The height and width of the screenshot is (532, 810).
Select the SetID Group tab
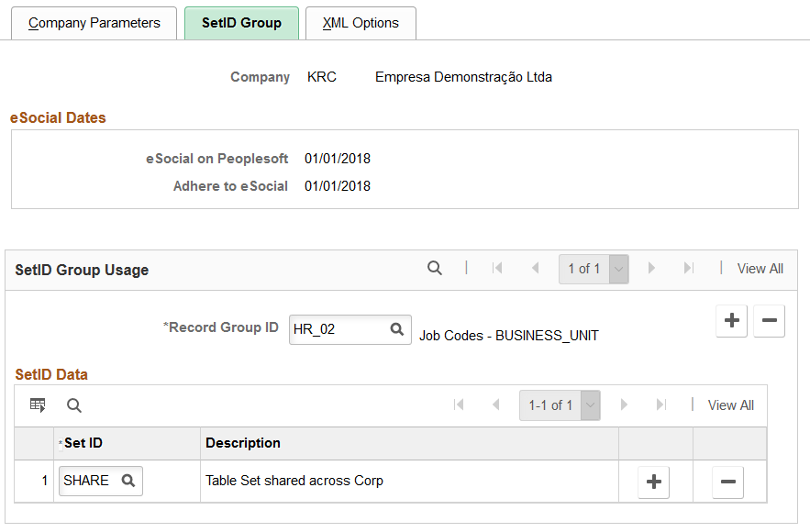pos(241,23)
